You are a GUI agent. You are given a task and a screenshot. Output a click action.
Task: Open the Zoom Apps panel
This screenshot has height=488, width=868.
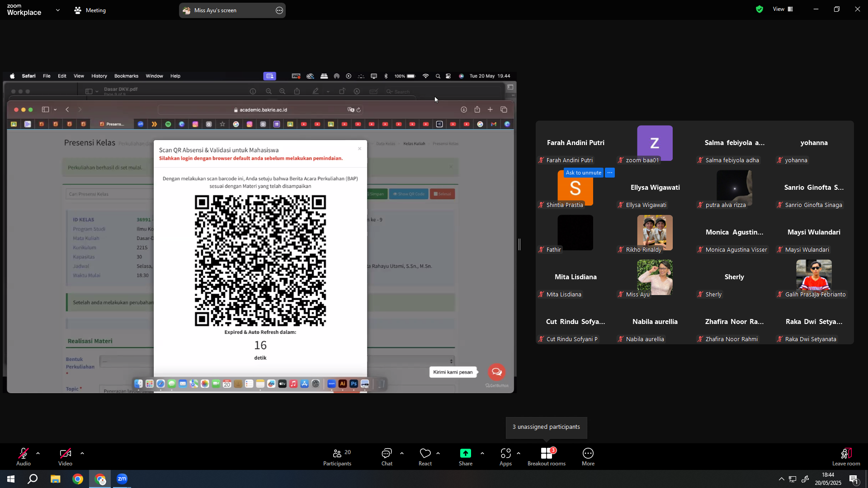tap(506, 456)
